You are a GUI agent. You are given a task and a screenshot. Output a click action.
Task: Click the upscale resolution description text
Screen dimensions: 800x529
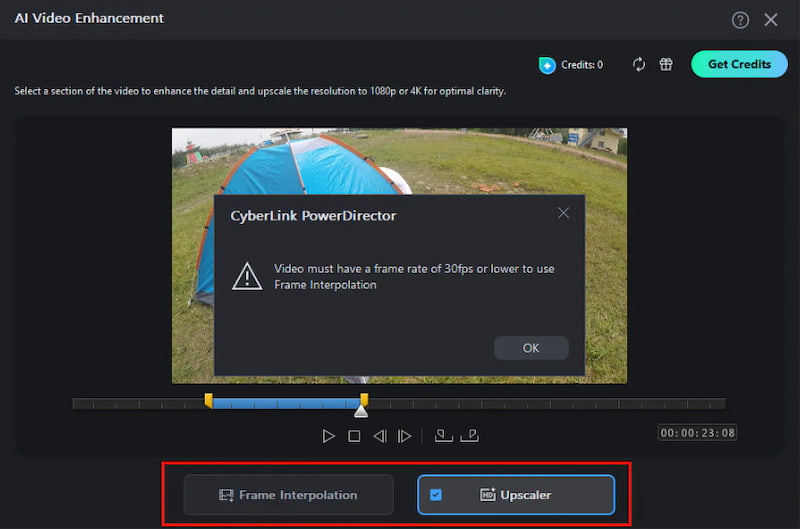260,91
